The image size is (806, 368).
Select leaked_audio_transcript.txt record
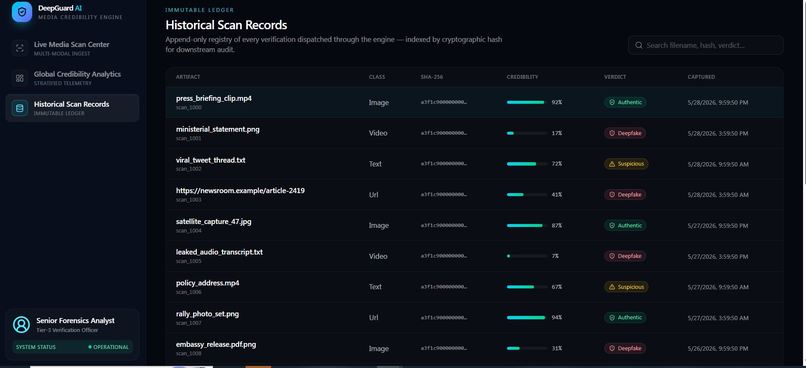pyautogui.click(x=474, y=256)
